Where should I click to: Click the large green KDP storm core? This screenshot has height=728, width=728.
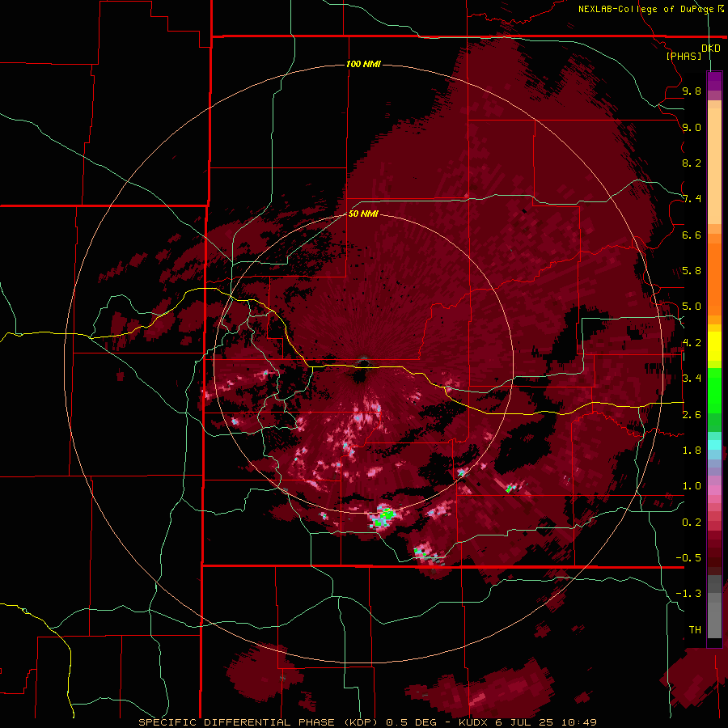(385, 515)
